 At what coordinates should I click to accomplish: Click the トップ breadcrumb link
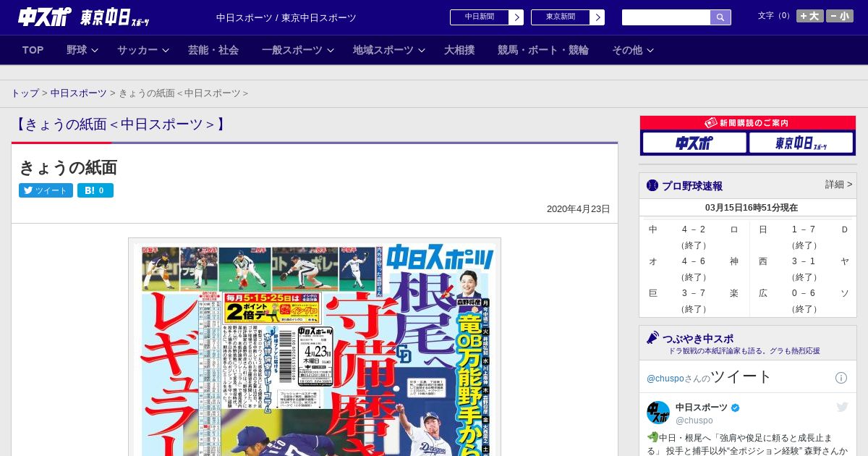pyautogui.click(x=25, y=93)
